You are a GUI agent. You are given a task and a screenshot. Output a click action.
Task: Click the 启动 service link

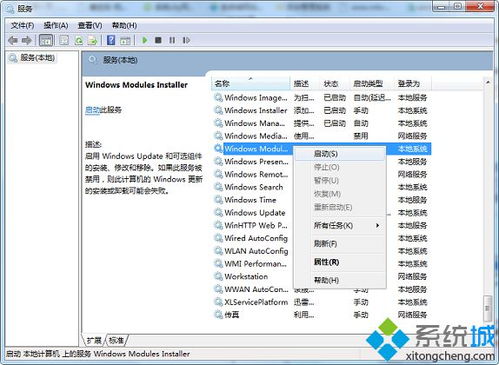click(92, 110)
